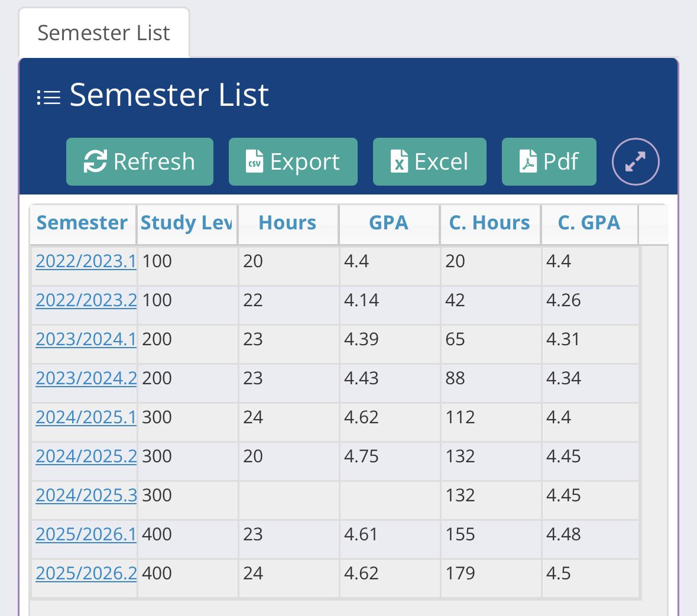Select C. Hours cell 65
The width and height of the screenshot is (697, 616).
(491, 344)
